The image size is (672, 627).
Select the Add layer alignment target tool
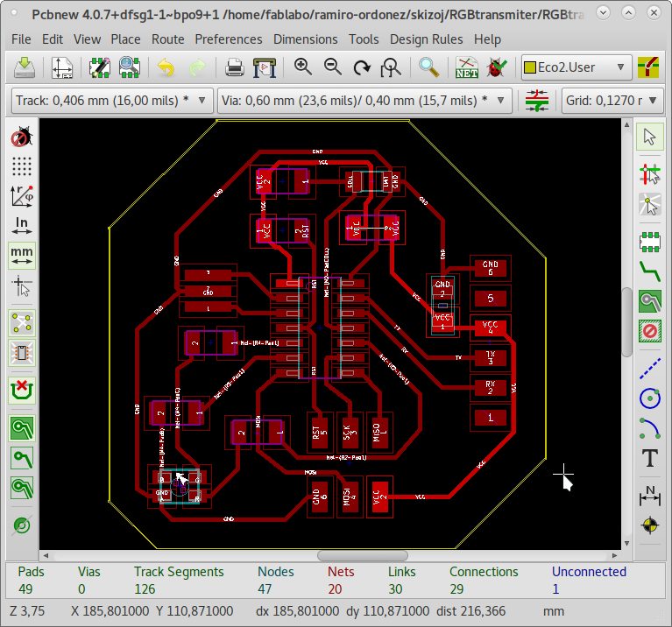[650, 525]
